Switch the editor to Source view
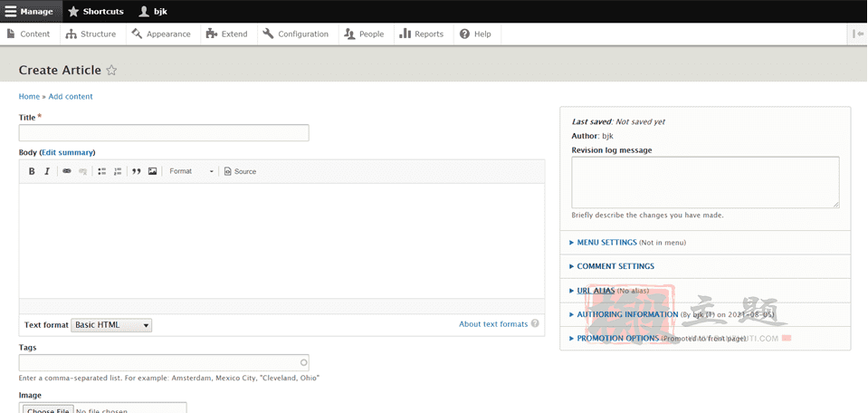868x413 pixels. (240, 171)
